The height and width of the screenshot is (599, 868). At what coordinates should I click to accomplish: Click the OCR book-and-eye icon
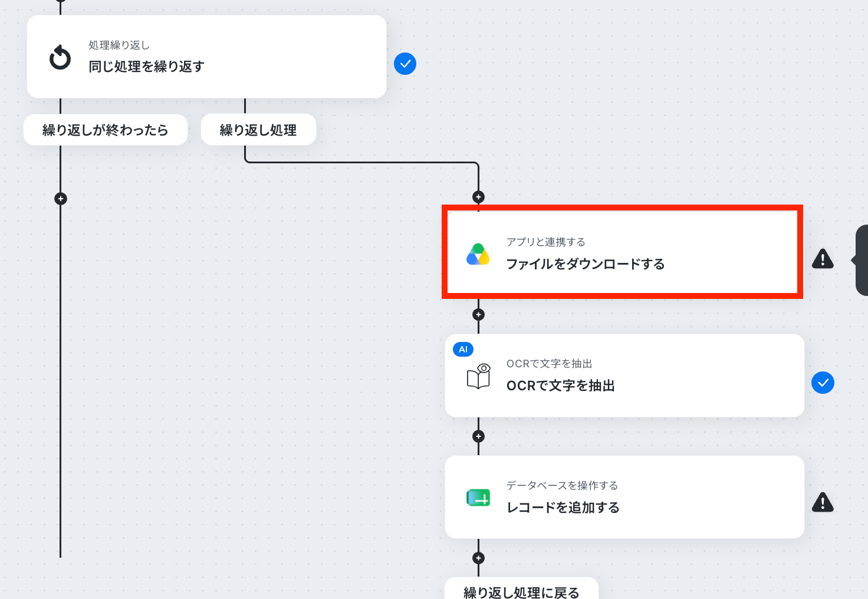point(479,376)
